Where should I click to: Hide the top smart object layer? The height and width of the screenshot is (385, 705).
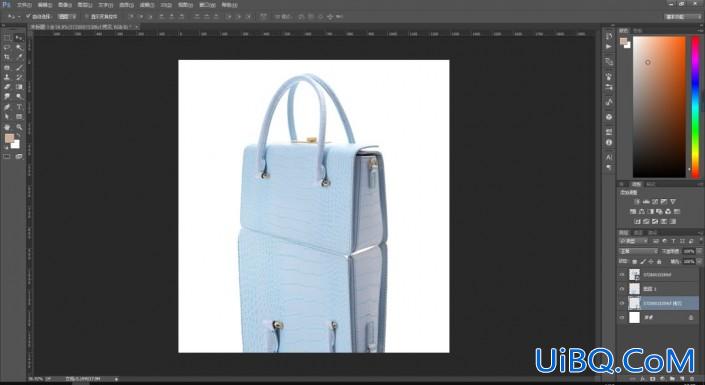click(622, 275)
